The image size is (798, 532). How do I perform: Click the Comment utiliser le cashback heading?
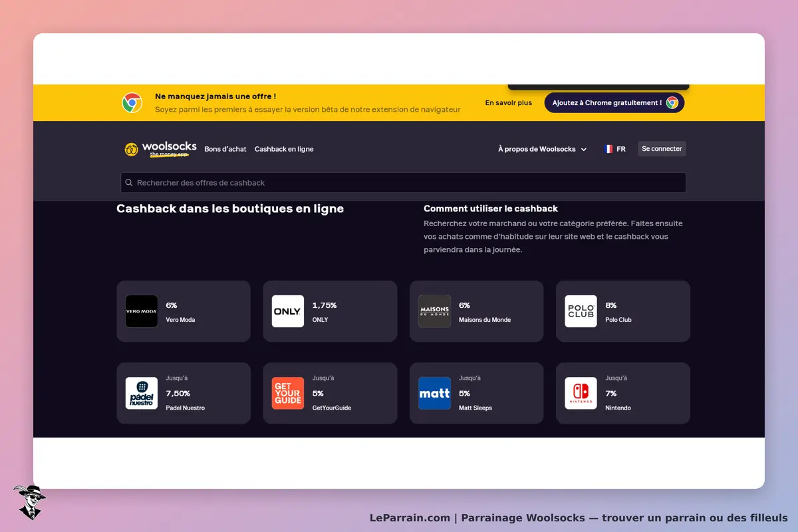(x=491, y=208)
